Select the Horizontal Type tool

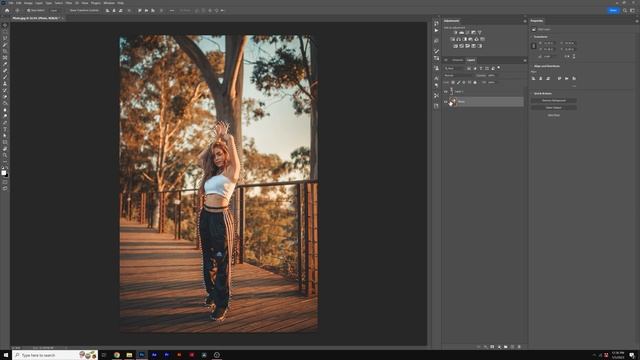click(x=5, y=129)
